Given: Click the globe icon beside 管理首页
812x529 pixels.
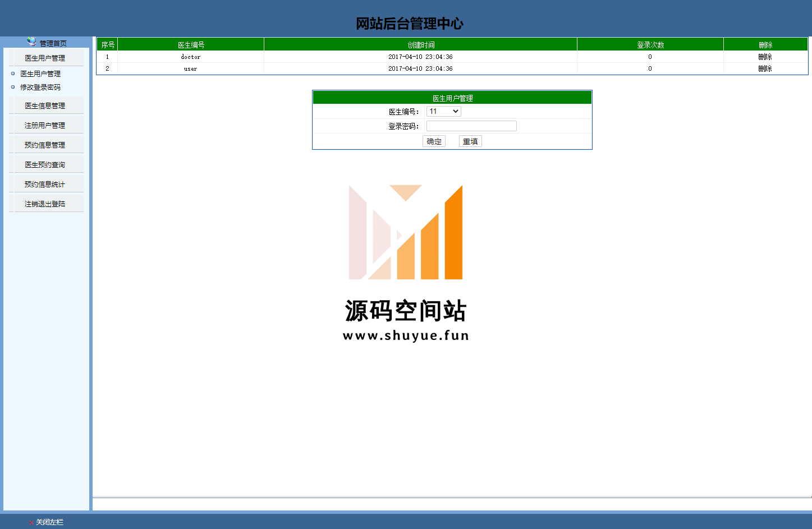Looking at the screenshot, I should 31,42.
